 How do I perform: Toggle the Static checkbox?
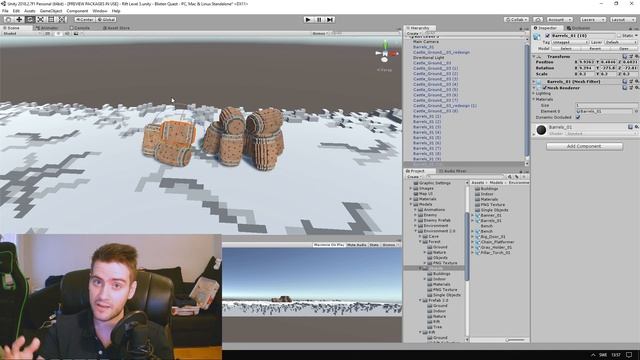pyautogui.click(x=620, y=36)
